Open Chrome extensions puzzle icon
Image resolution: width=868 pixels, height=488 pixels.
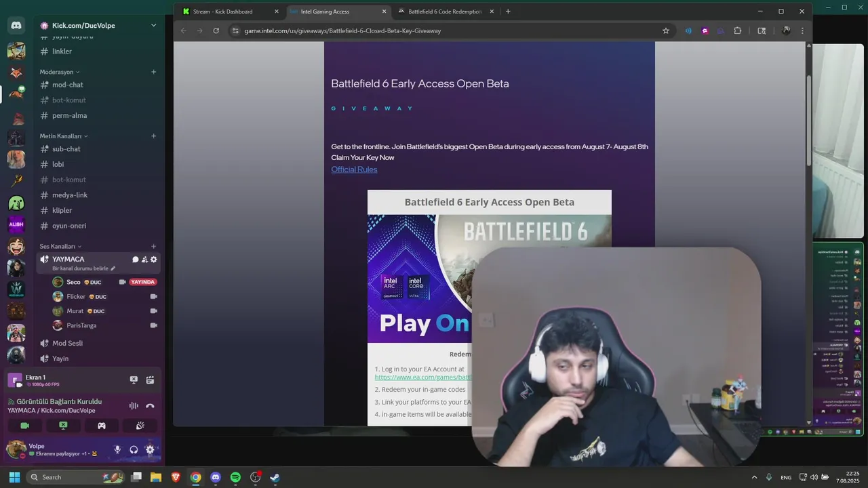point(738,30)
